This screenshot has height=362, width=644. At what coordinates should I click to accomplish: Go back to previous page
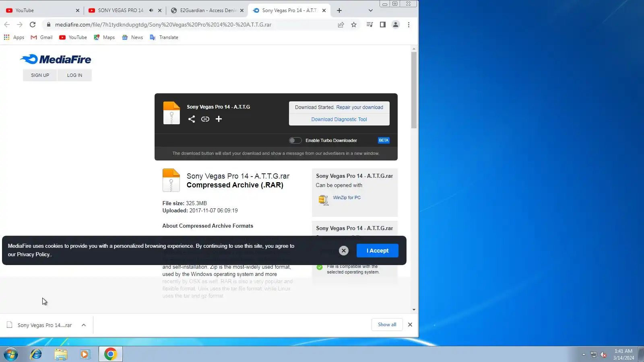coord(7,25)
